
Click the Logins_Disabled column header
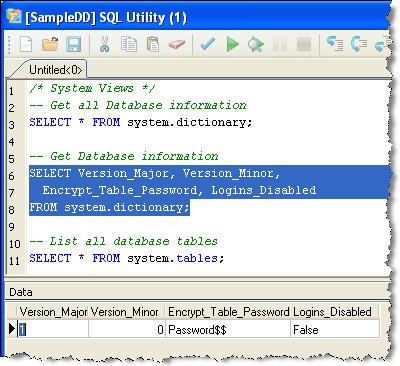335,312
